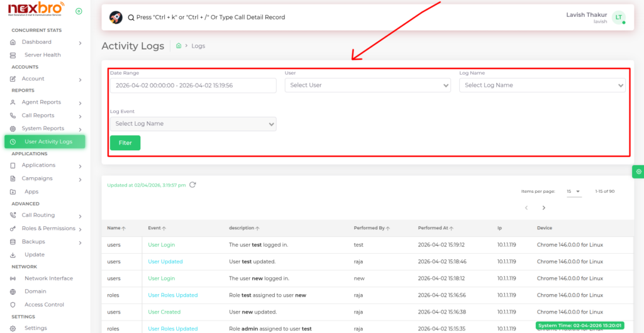Click the rocket icon in search bar

(x=116, y=17)
